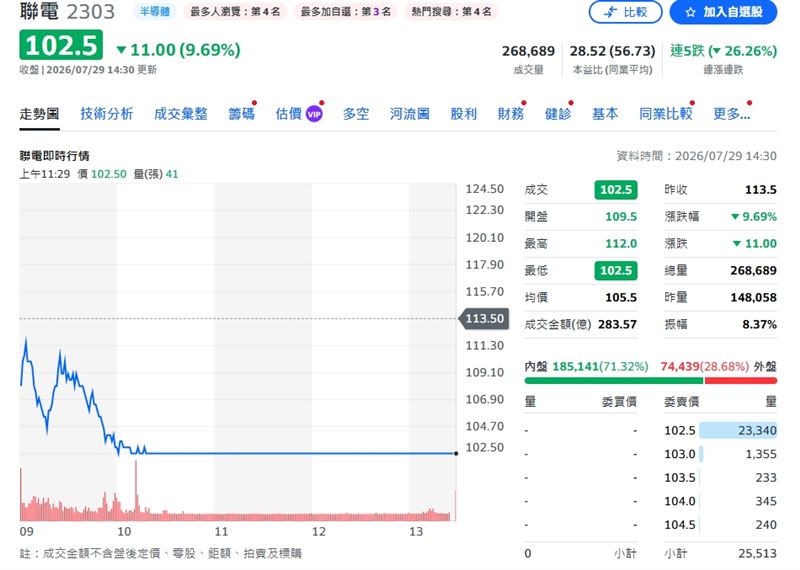
Task: Switch to the 技術分析 tab
Action: [107, 114]
